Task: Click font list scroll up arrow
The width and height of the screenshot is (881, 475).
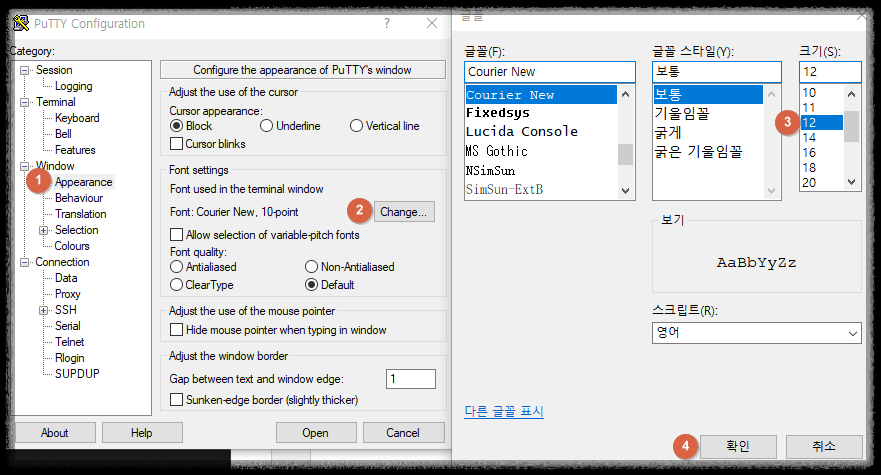Action: (625, 94)
